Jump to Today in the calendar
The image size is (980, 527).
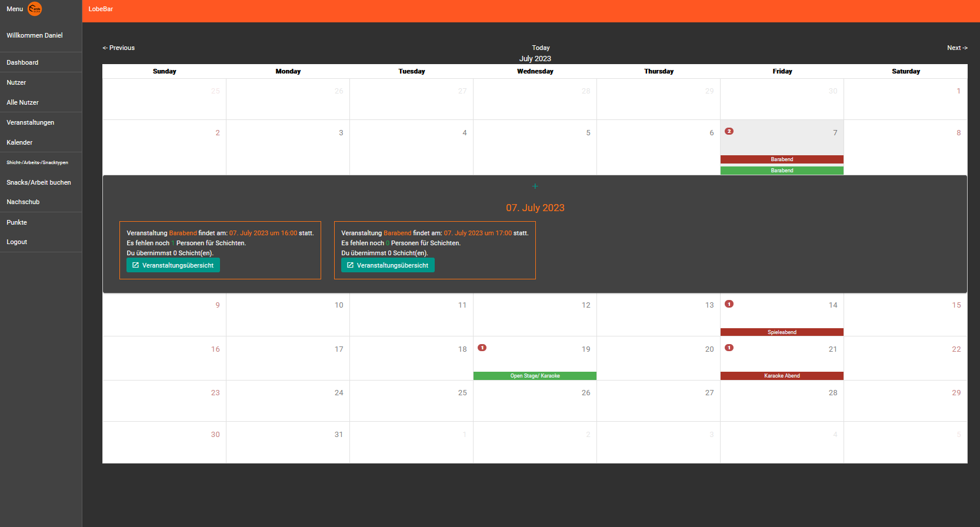(541, 48)
